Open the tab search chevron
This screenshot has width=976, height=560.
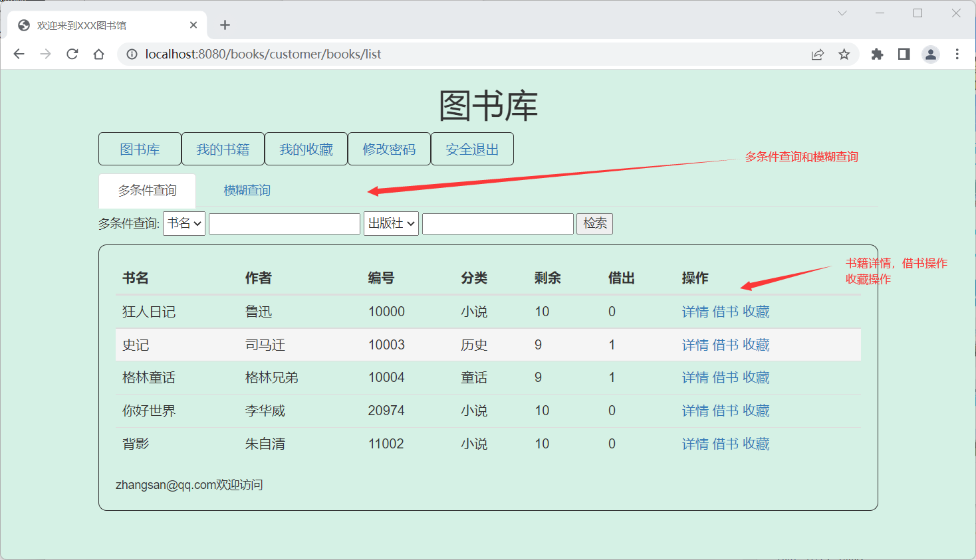pyautogui.click(x=842, y=13)
